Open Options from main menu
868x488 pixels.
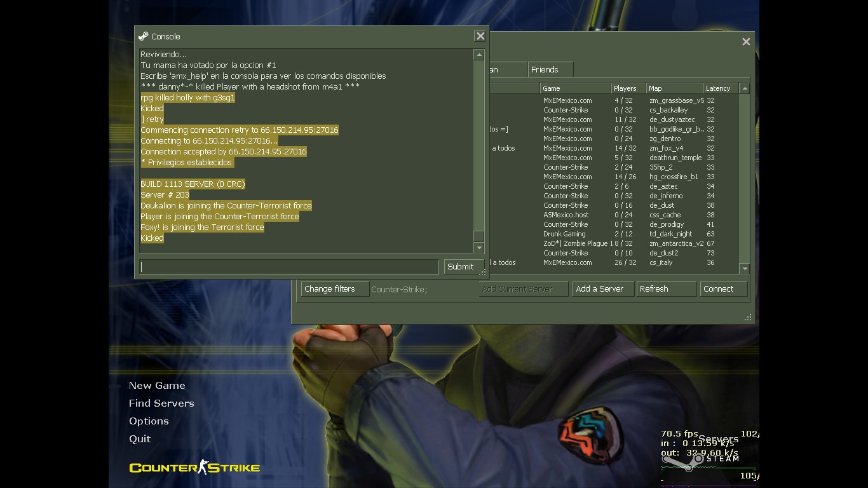click(149, 421)
